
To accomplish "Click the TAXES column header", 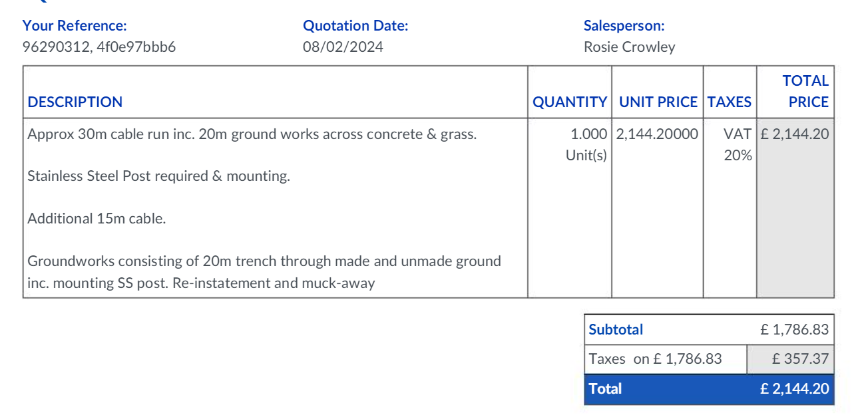I will (730, 102).
